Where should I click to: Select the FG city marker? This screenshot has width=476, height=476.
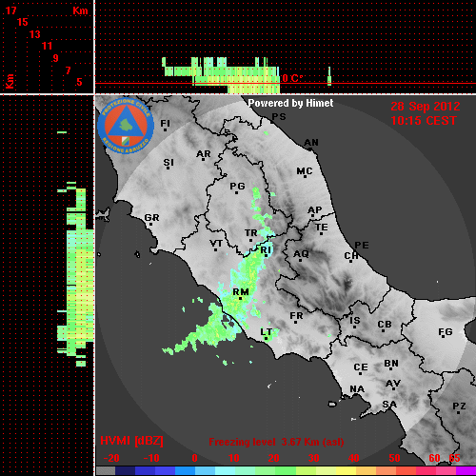(x=444, y=338)
